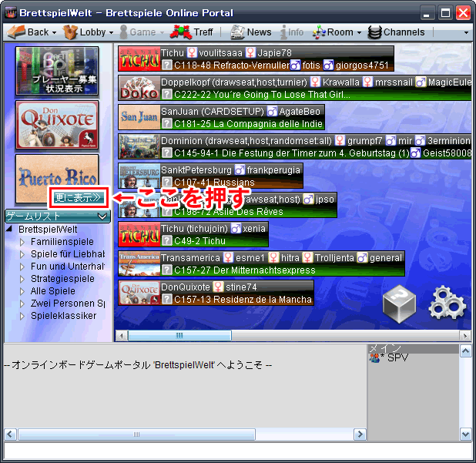The image size is (476, 463).
Task: Click the Doko game logo
Action: [x=139, y=88]
